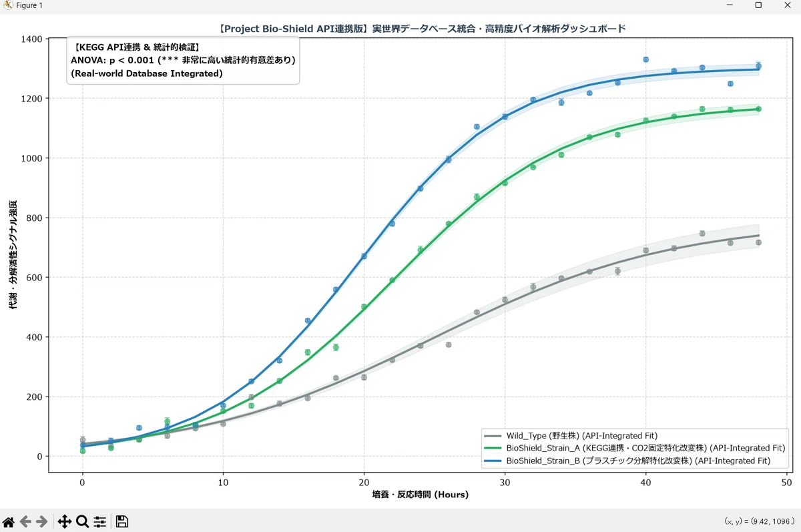Click the (Real-world Database Integrated) annotation text
This screenshot has width=801, height=532.
coord(146,73)
